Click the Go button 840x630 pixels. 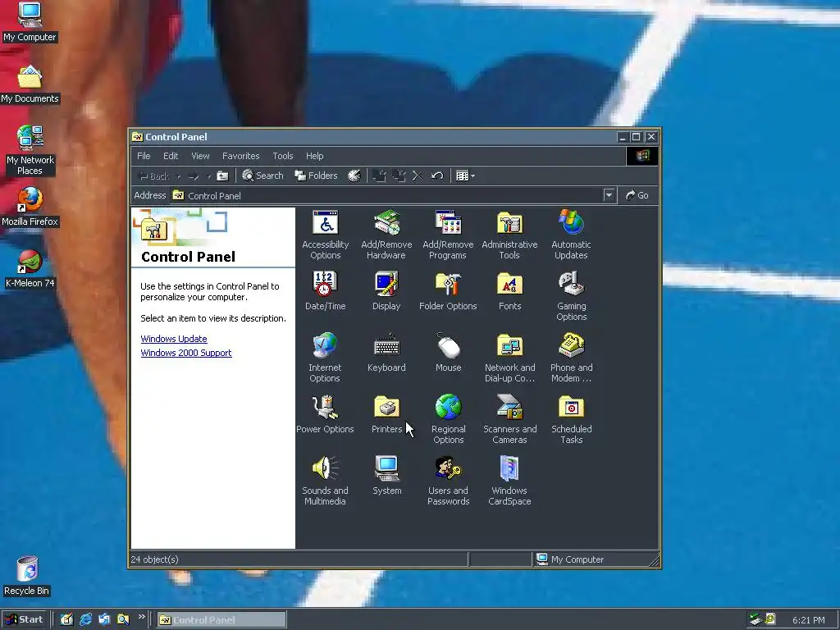pyautogui.click(x=637, y=195)
